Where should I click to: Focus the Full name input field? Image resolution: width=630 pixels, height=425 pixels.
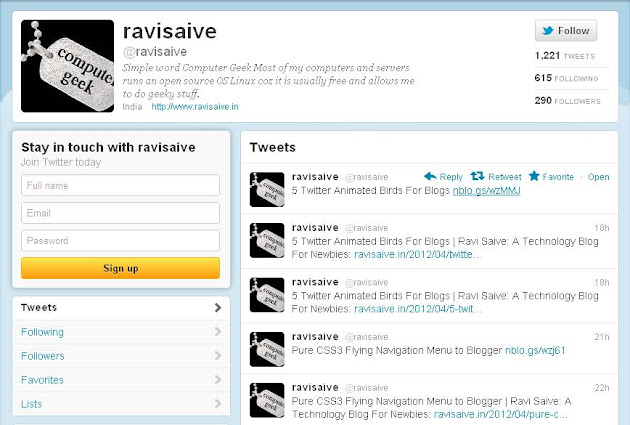pyautogui.click(x=121, y=185)
